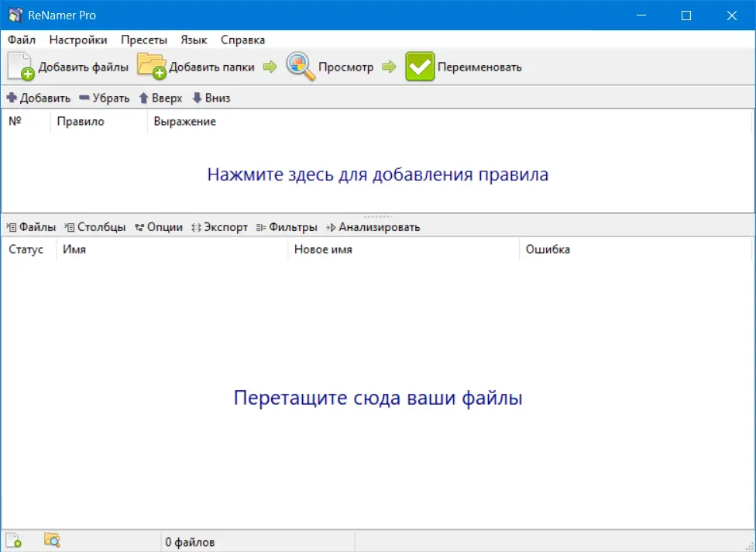Open the Справка menu
756x552 pixels.
pyautogui.click(x=242, y=40)
